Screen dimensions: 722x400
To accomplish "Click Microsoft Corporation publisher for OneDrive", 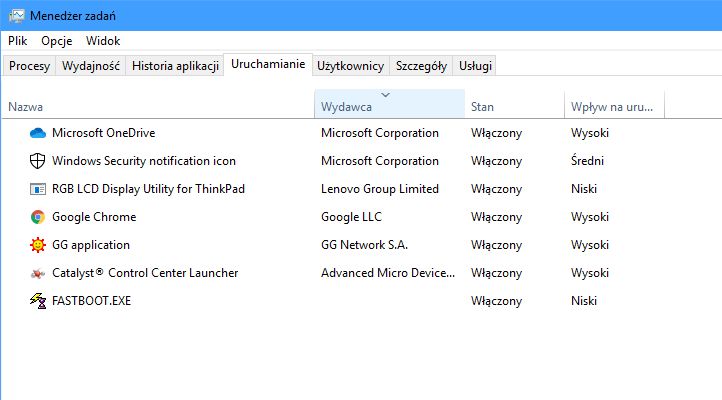I will coord(380,133).
